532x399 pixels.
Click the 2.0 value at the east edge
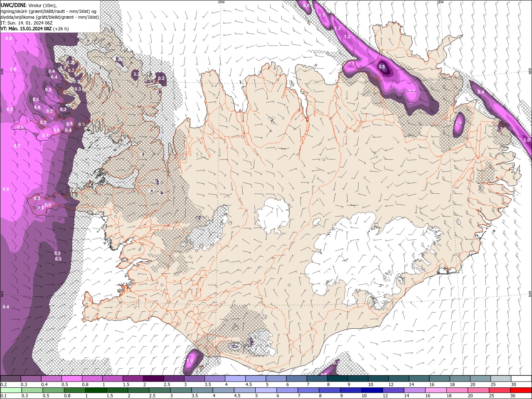(527, 140)
